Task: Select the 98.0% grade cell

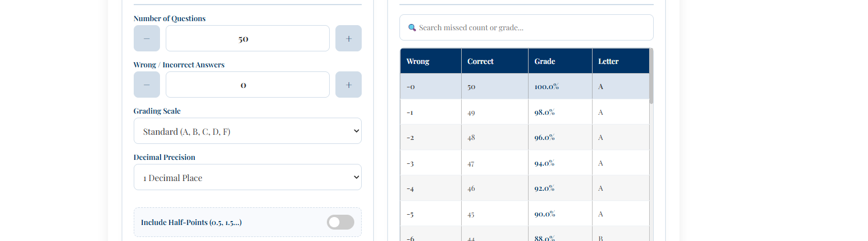Action: click(561, 112)
